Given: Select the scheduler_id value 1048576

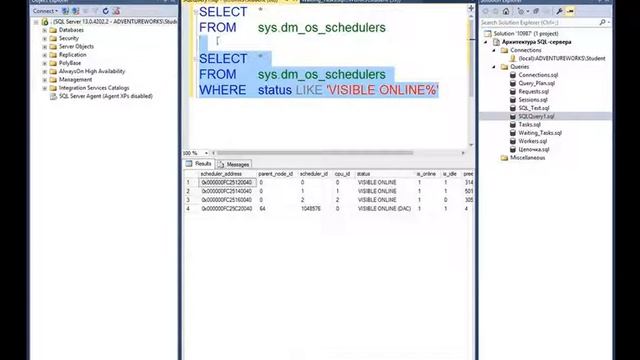Looking at the screenshot, I should pos(311,209).
